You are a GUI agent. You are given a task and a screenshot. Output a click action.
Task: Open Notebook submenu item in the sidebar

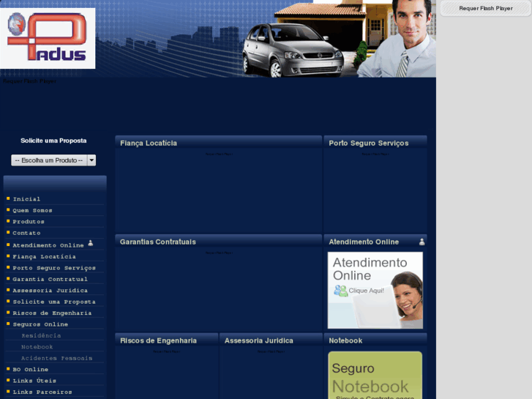pos(37,347)
